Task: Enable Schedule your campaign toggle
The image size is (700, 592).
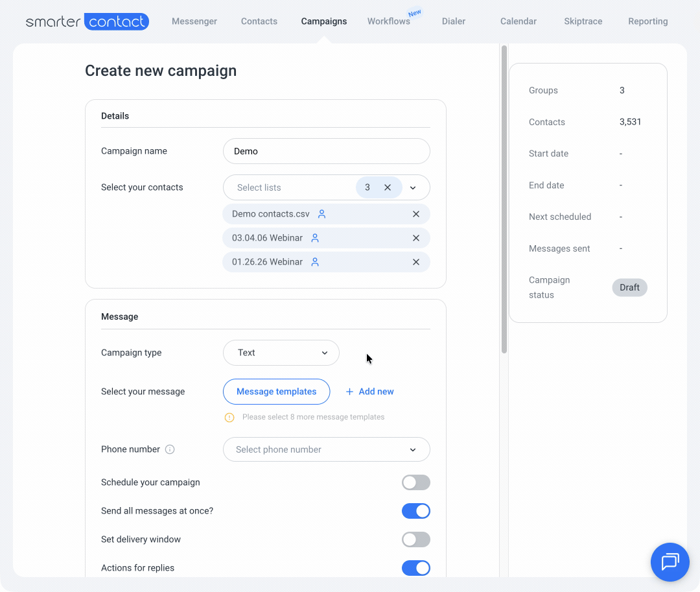Action: (x=415, y=482)
